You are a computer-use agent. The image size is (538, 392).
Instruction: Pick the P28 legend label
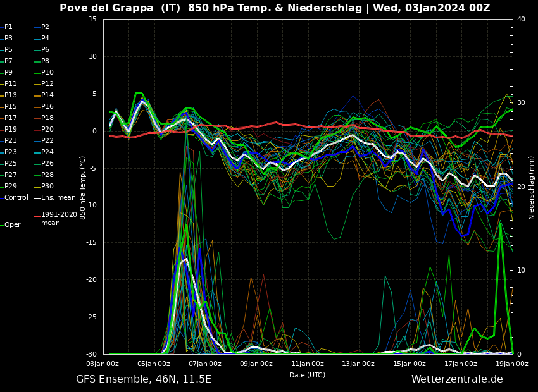(x=47, y=175)
